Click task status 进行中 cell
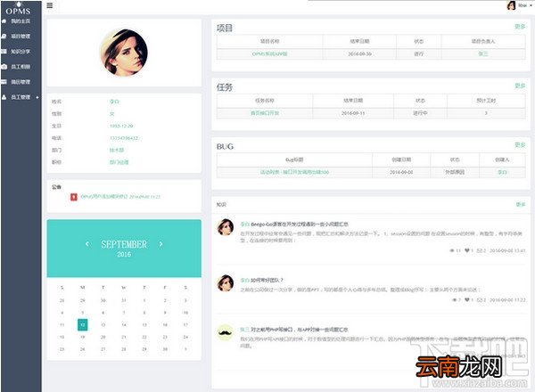Screen dimensions: 535x392 420,113
